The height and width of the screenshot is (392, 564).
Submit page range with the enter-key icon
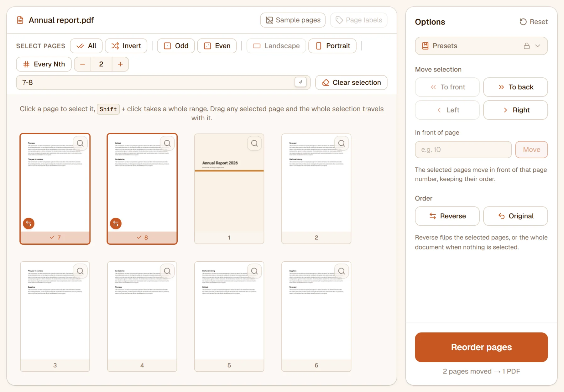coord(300,82)
